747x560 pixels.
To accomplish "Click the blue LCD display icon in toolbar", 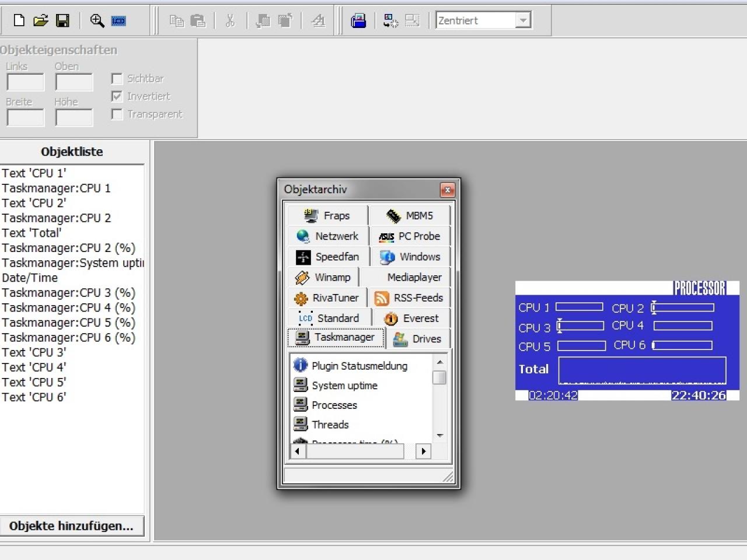I will [118, 21].
